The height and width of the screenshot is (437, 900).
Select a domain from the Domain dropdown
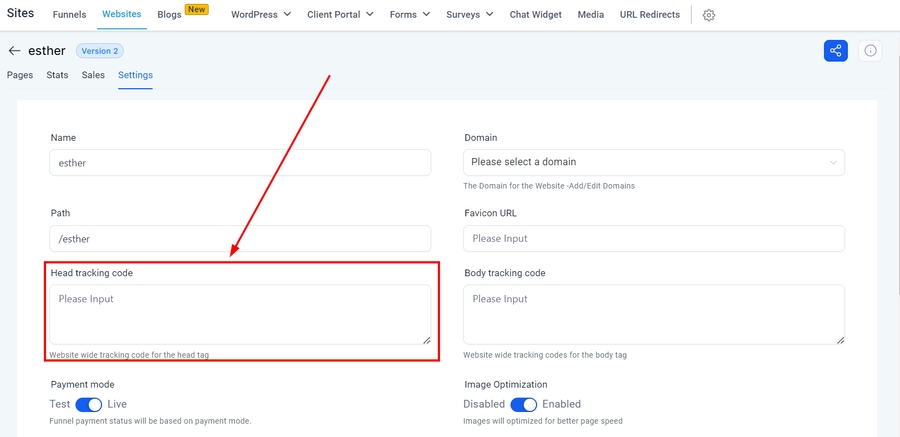click(x=654, y=162)
